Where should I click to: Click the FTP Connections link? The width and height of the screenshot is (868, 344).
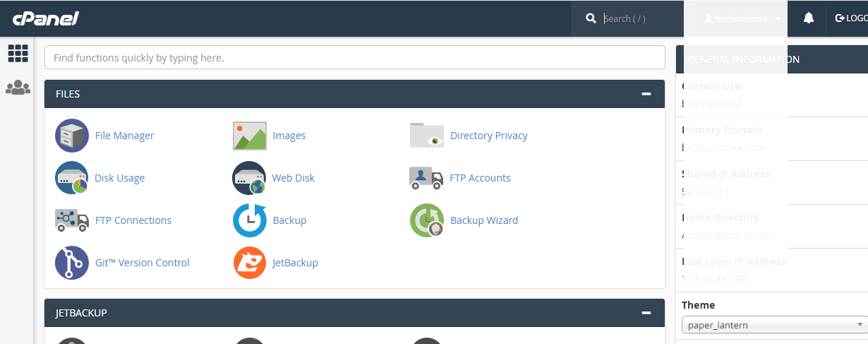[133, 220]
